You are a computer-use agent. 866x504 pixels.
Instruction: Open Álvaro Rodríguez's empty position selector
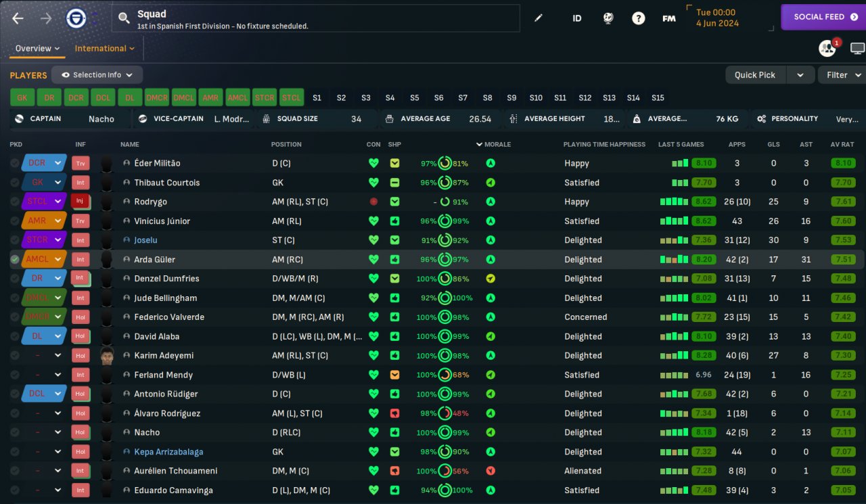coord(44,413)
